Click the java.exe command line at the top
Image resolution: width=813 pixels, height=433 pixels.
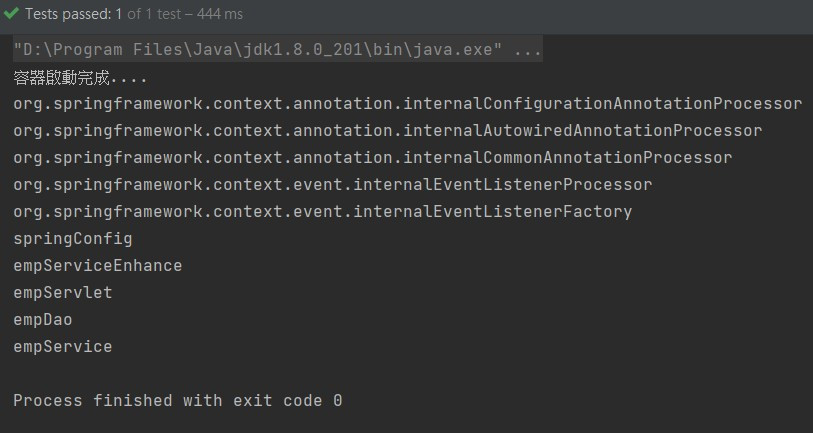coord(277,50)
